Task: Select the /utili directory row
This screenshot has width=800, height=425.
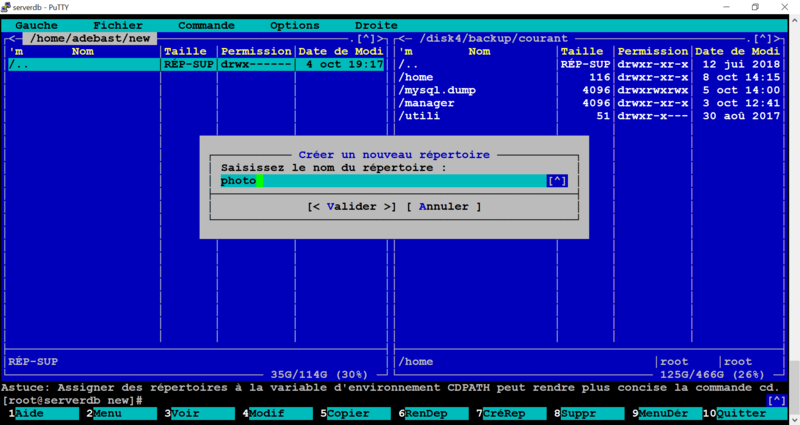Action: click(589, 116)
